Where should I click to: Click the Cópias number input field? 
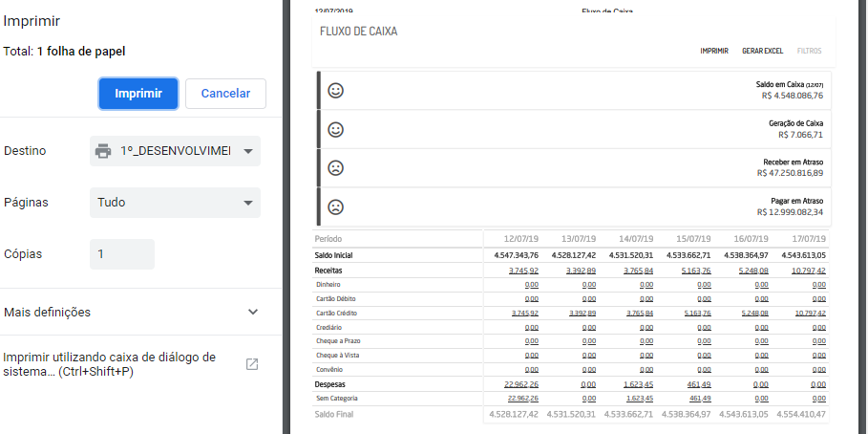click(122, 254)
